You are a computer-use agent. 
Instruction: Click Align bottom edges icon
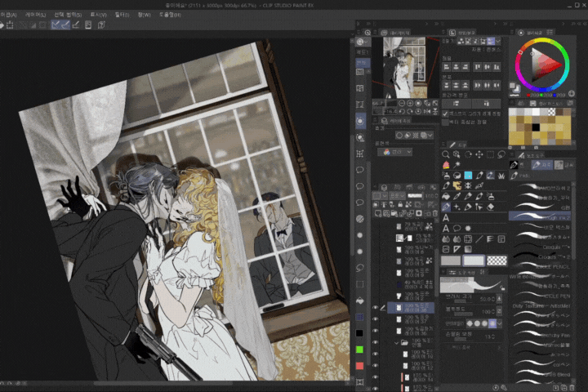click(497, 67)
